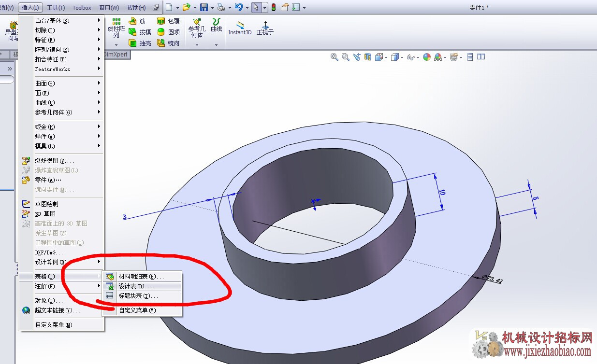Click the Open folder icon

click(x=186, y=7)
